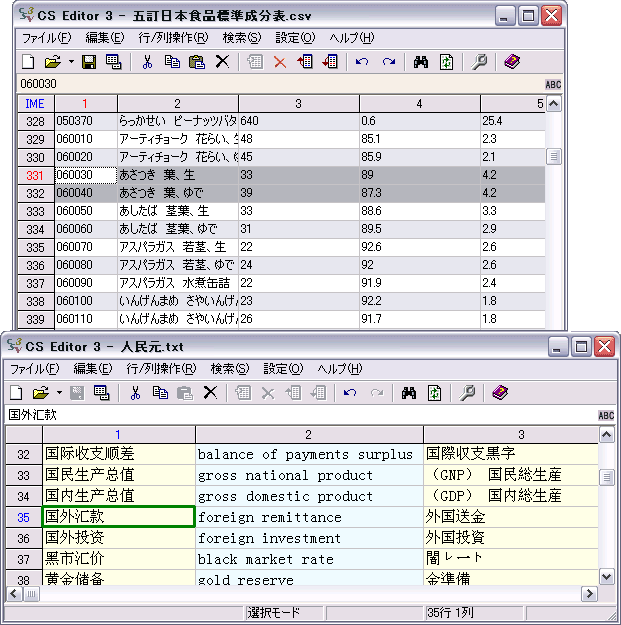Click red X delete row icon in csv window
621x625 pixels.
[x=280, y=62]
